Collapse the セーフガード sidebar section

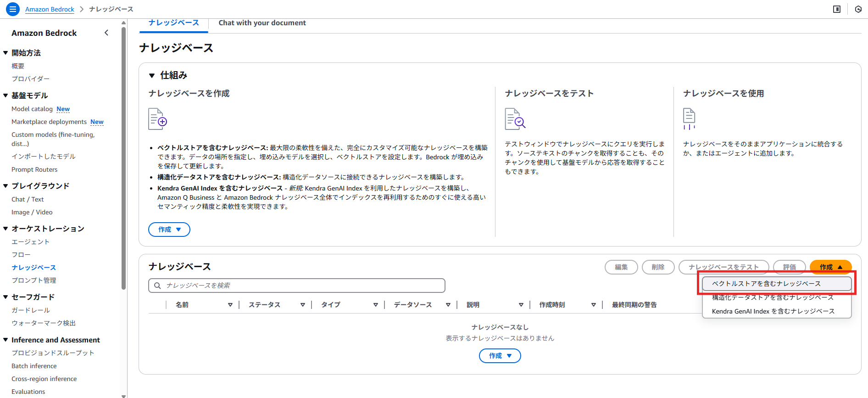pos(6,297)
